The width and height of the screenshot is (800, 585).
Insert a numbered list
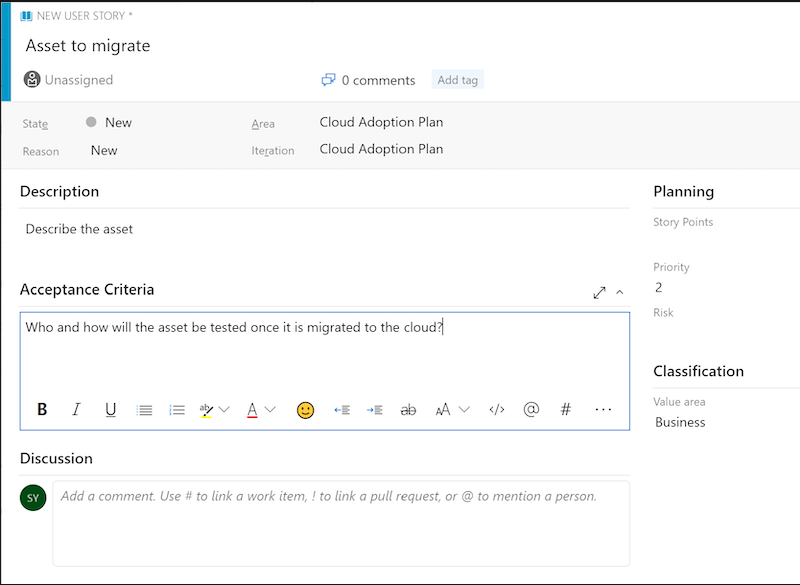point(177,410)
